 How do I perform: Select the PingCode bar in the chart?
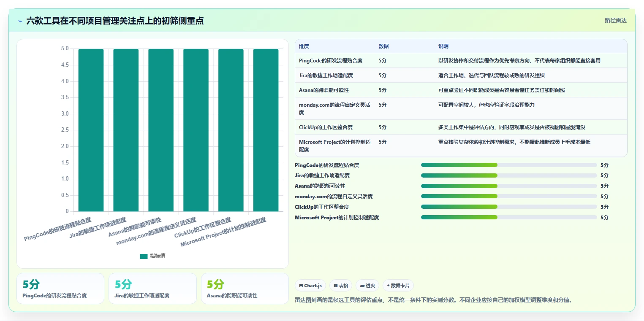pyautogui.click(x=91, y=130)
